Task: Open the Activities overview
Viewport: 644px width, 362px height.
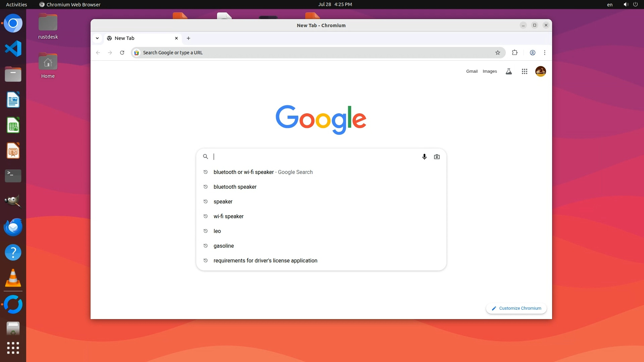Action: pos(16,4)
